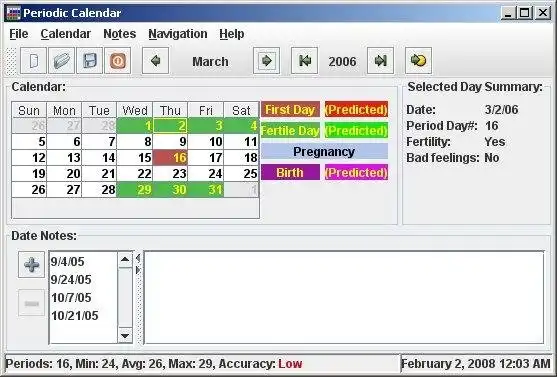Screen dimensions: 557x377
Task: Open the Notes menu
Action: (x=120, y=34)
